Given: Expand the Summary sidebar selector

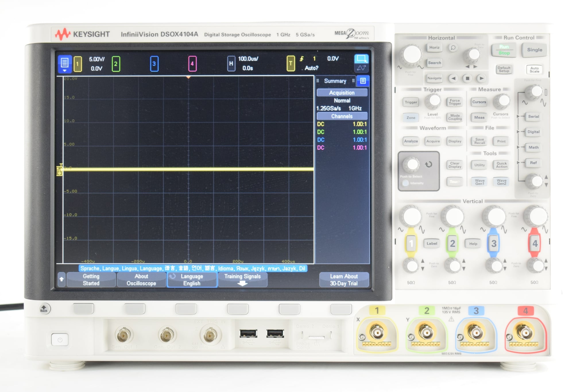Looking at the screenshot, I should (335, 81).
